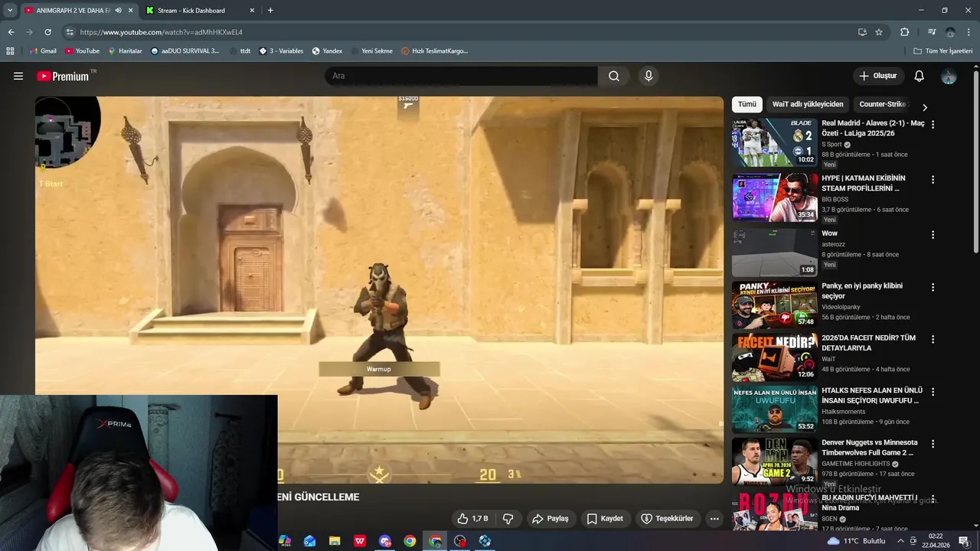Click Kaydet save button

click(x=605, y=519)
